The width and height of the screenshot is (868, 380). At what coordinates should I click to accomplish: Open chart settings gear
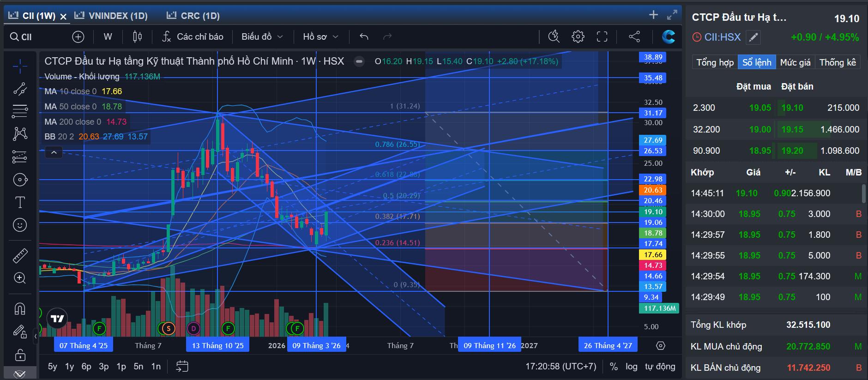[578, 36]
